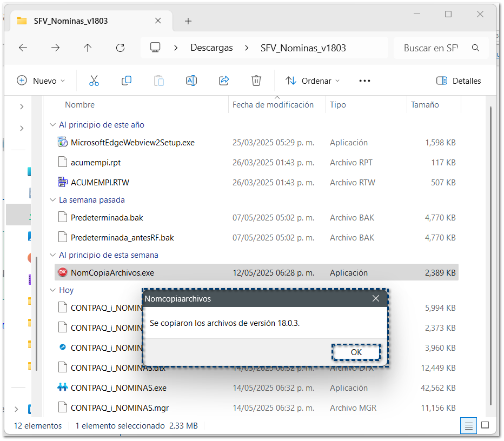Click Descargas in the breadcrumb path
The image size is (504, 441).
[x=211, y=48]
